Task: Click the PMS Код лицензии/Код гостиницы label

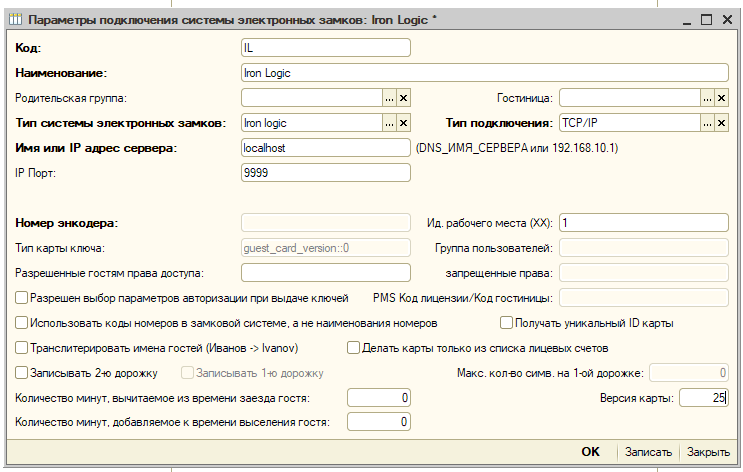Action: (463, 298)
